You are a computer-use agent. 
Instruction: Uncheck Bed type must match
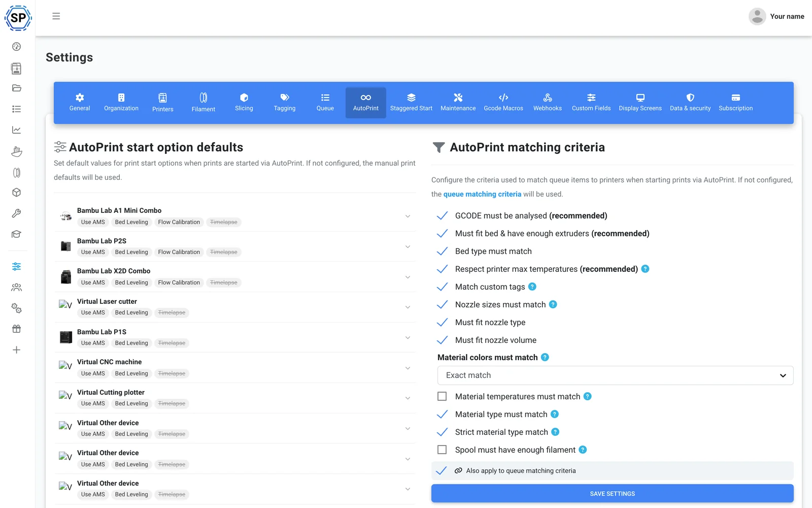coord(442,251)
